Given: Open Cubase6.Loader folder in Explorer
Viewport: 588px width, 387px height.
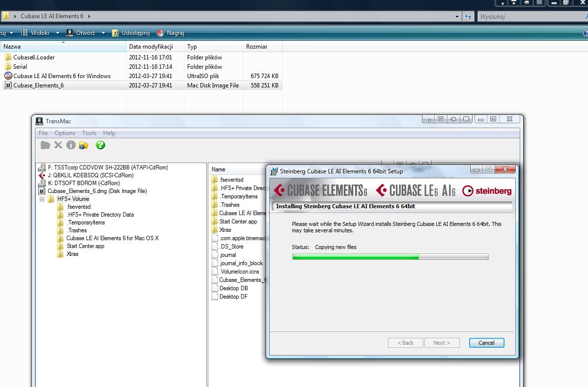Looking at the screenshot, I should pos(34,57).
